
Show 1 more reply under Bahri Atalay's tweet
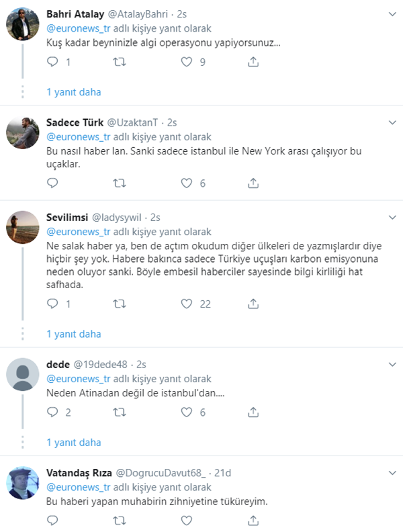pyautogui.click(x=74, y=92)
